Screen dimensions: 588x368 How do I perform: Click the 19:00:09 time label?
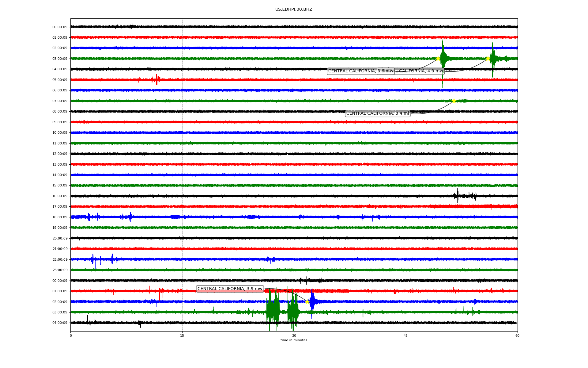(x=60, y=228)
